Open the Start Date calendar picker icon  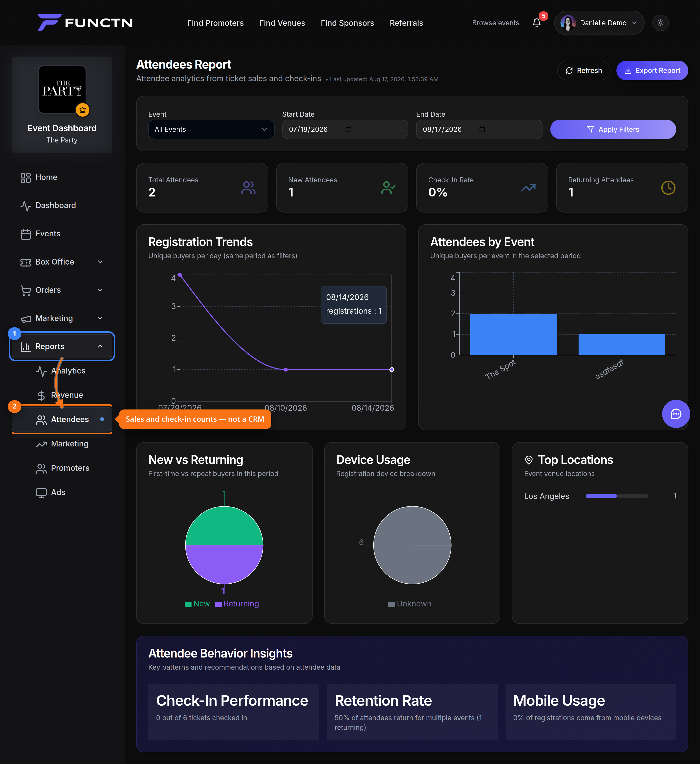click(x=348, y=129)
